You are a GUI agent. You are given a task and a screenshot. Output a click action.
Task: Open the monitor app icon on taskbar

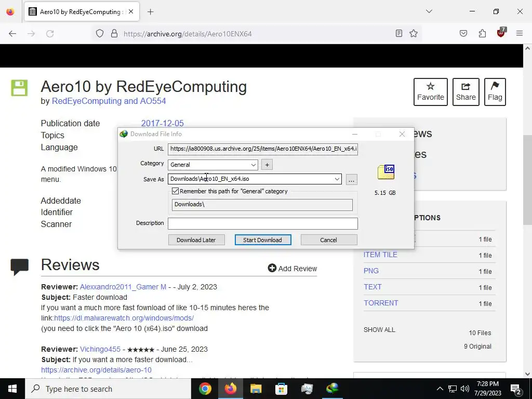coord(307,389)
